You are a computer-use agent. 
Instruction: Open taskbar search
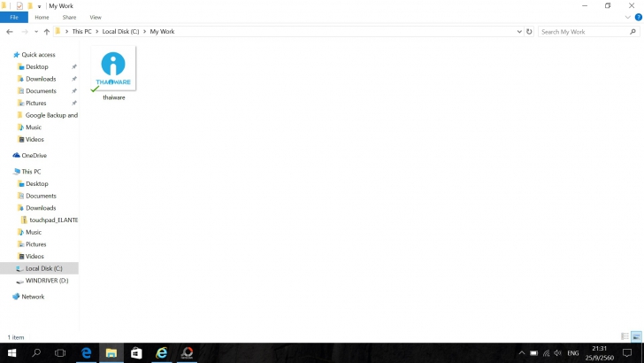click(x=36, y=352)
